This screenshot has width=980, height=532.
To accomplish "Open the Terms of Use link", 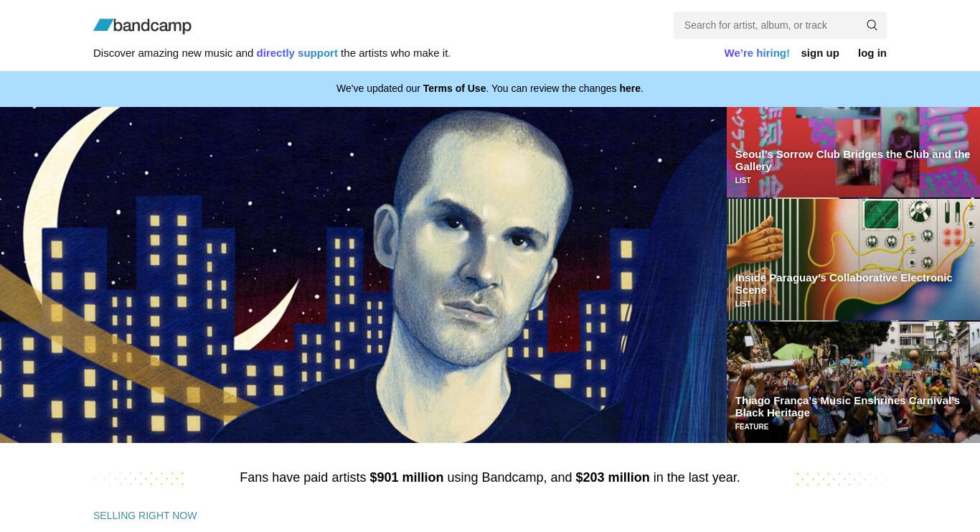I will tap(454, 88).
